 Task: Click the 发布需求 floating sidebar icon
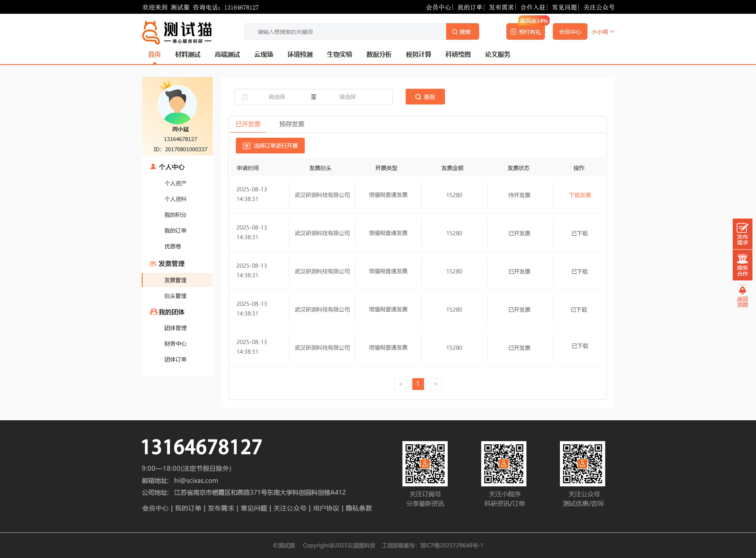pos(742,234)
